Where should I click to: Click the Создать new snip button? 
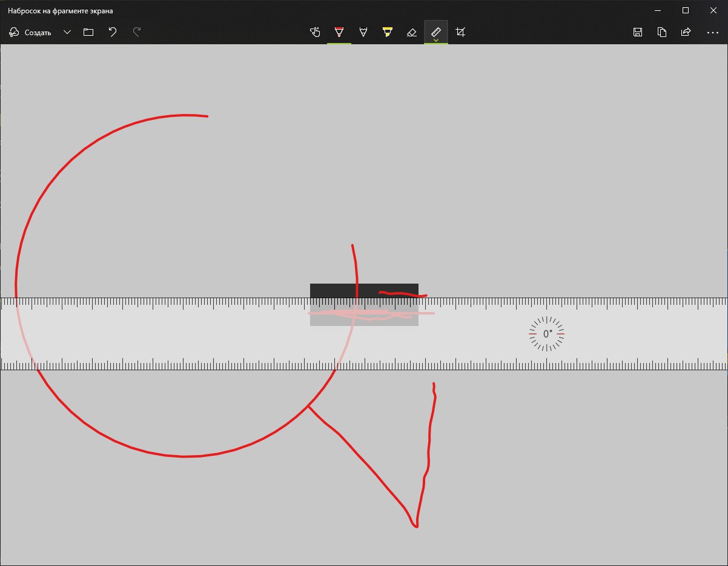pos(30,32)
